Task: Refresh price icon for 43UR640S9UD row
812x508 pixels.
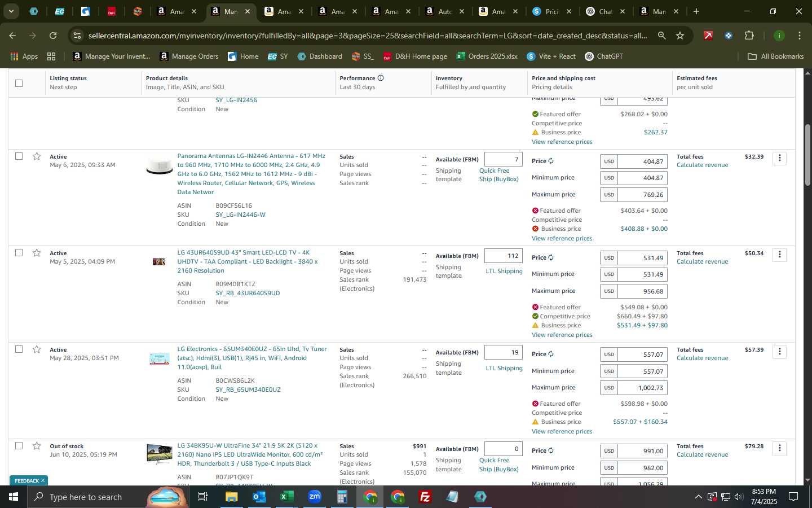Action: click(x=551, y=257)
